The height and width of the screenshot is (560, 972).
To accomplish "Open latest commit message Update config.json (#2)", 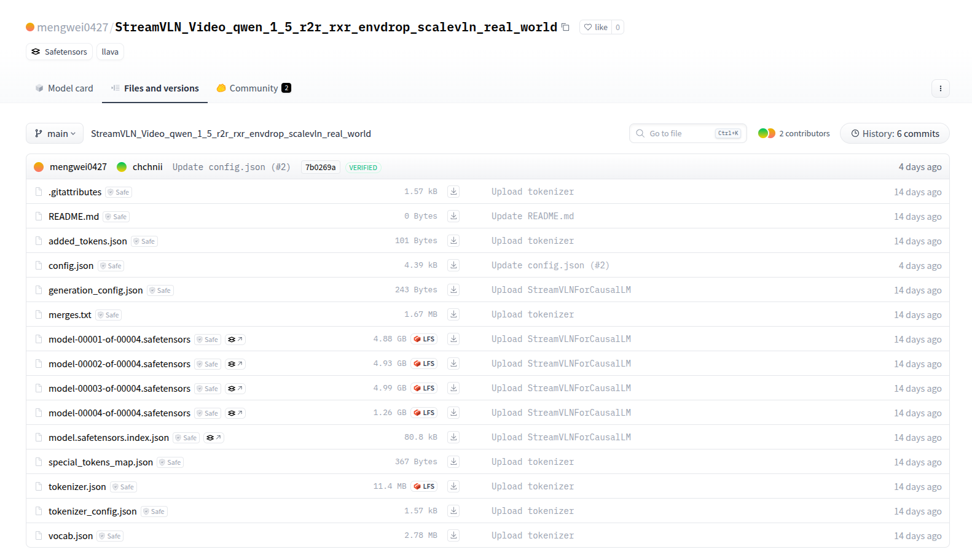I will (231, 167).
